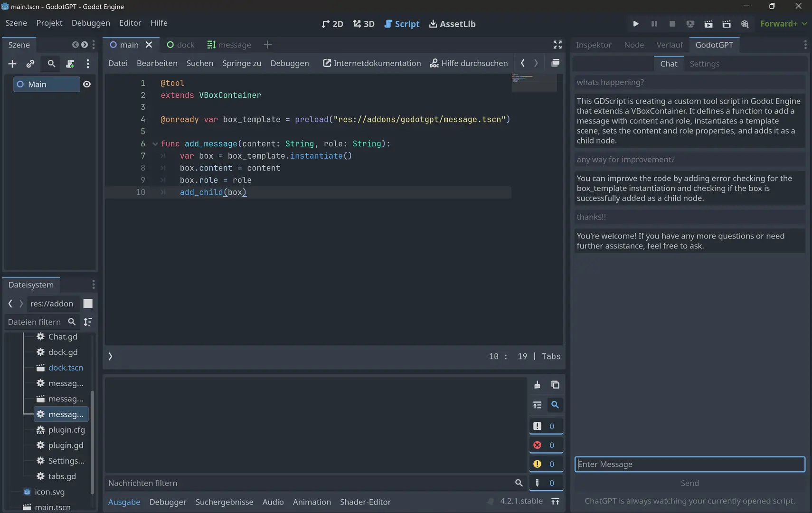Add a new node in Scene dock
Viewport: 812px width, 513px height.
12,64
